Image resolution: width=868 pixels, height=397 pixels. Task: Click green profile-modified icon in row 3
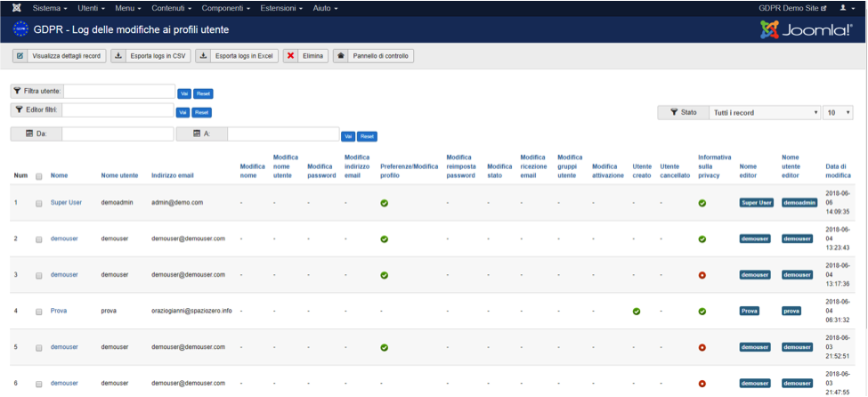[x=385, y=275]
